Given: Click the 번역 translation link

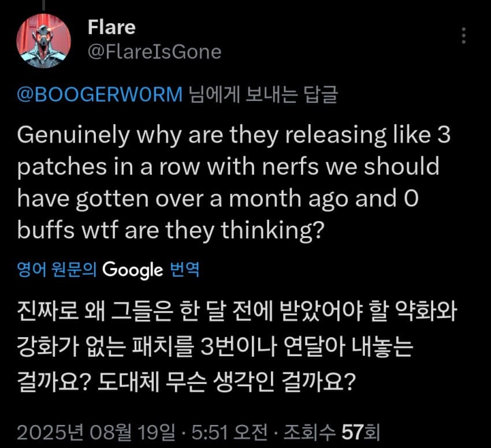Looking at the screenshot, I should click(x=184, y=270).
